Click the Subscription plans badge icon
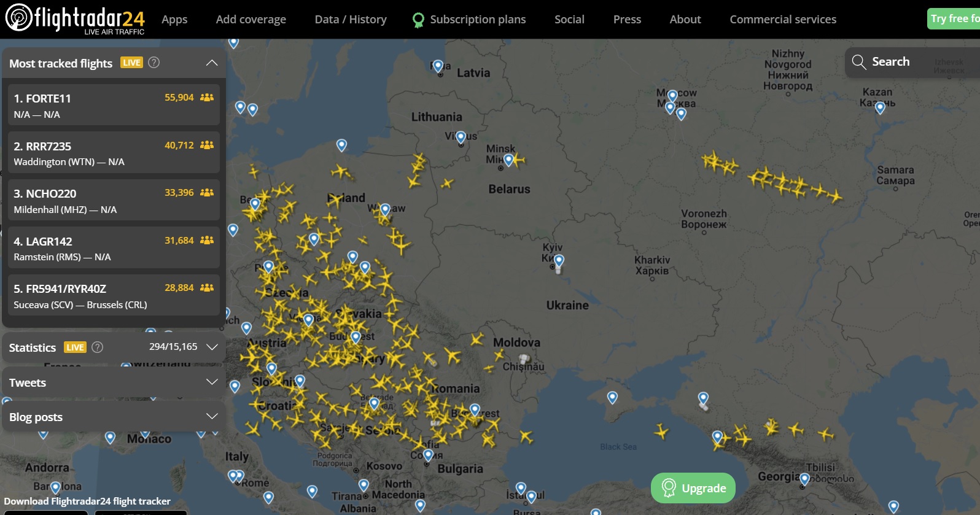The image size is (980, 515). coord(418,20)
